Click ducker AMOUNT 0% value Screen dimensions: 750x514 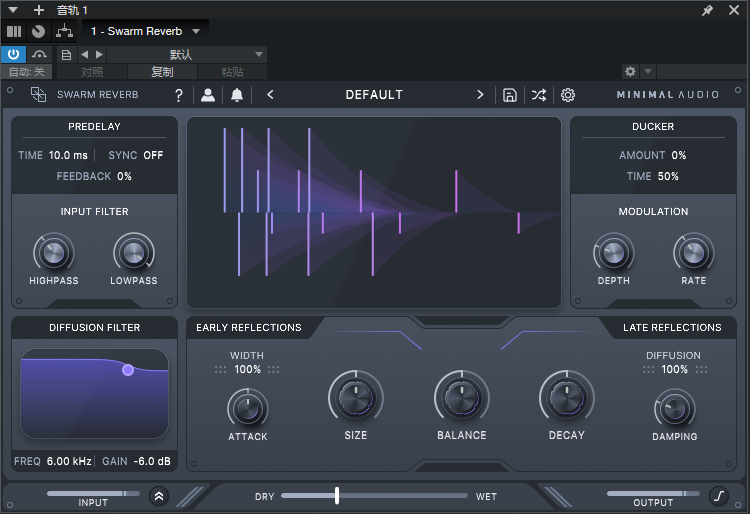point(679,155)
